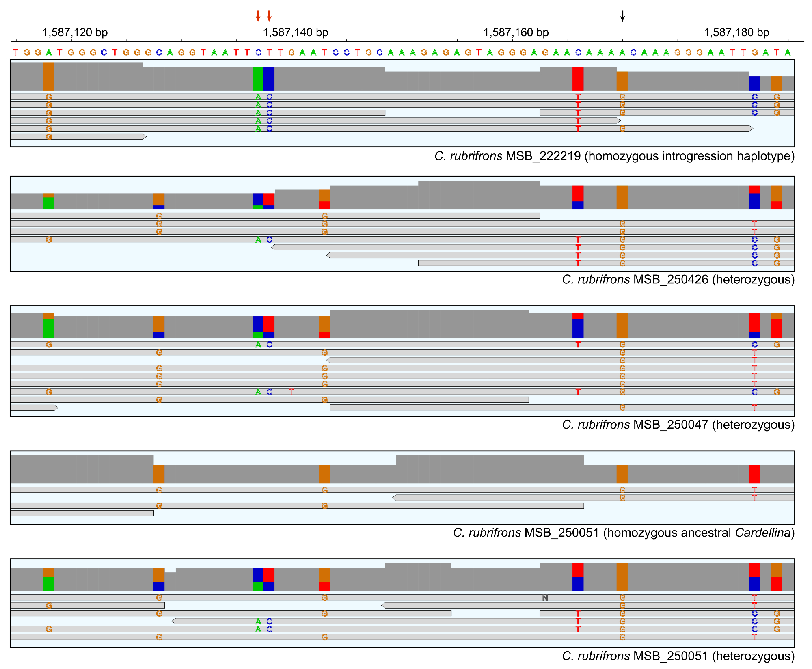Image resolution: width=812 pixels, height=669 pixels.
Task: Click the shortest read in the homozygous ancestral track
Action: pos(82,514)
